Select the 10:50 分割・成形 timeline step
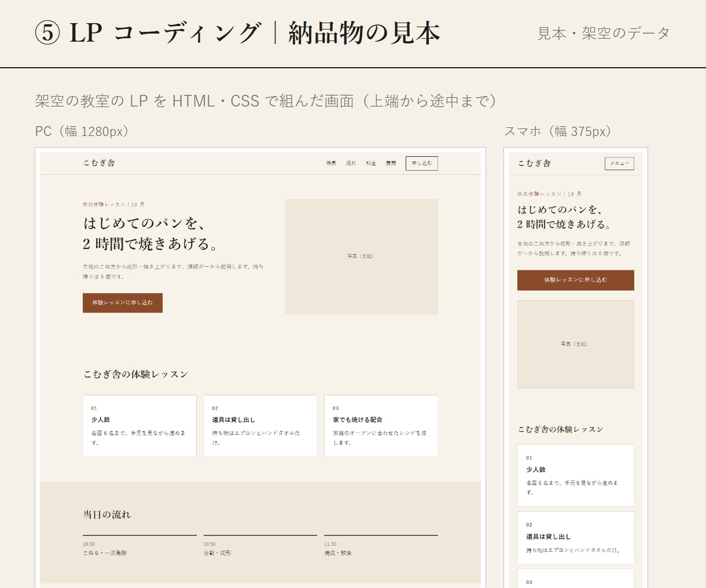This screenshot has height=588, width=706. (260, 546)
